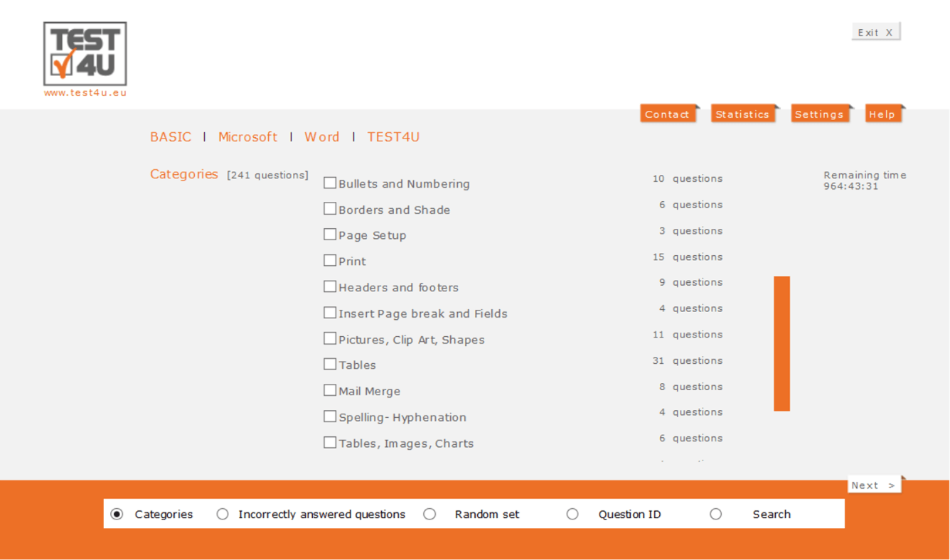Image resolution: width=950 pixels, height=560 pixels.
Task: Click the 8 questions count for Mail Merge
Action: (690, 387)
